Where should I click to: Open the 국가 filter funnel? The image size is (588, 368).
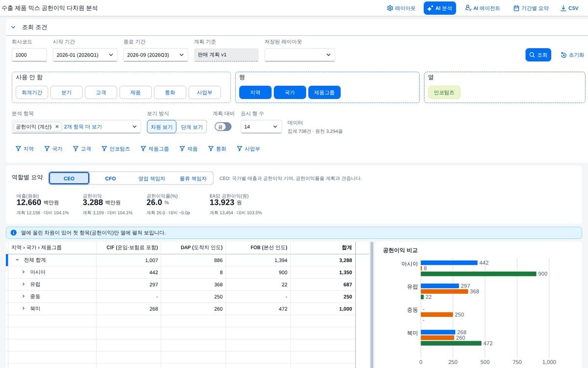47,149
